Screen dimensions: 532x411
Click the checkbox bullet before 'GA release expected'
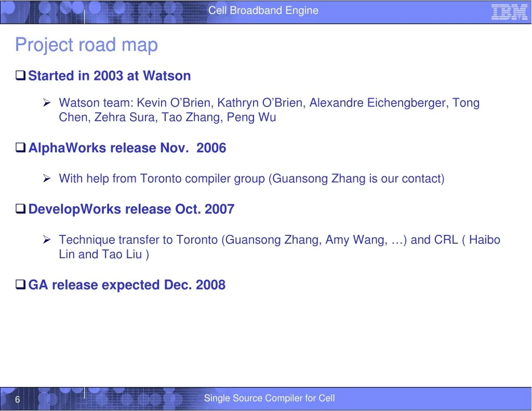click(x=20, y=284)
